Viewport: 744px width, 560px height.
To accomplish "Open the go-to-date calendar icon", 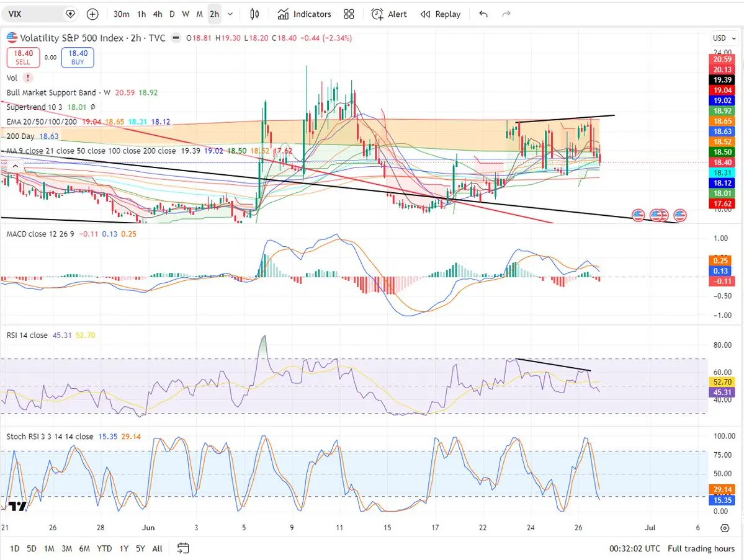I will point(182,549).
